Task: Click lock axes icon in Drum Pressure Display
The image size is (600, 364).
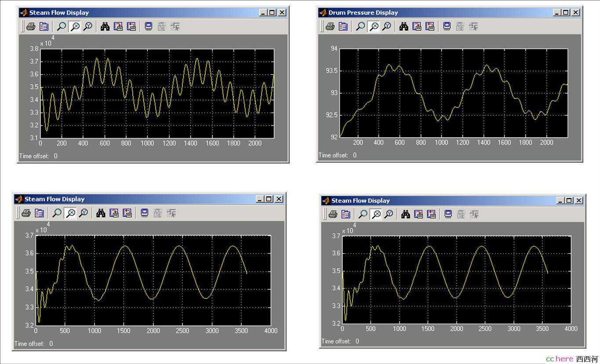Action: point(460,26)
